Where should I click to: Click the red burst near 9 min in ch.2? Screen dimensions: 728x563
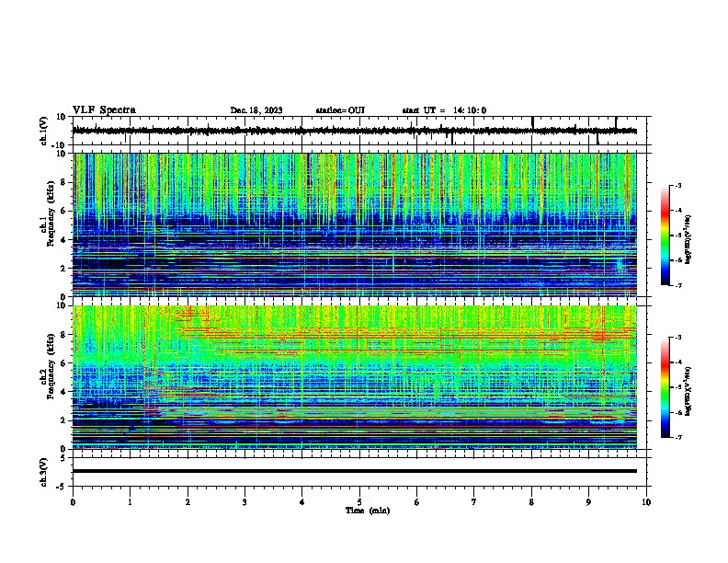click(x=602, y=336)
